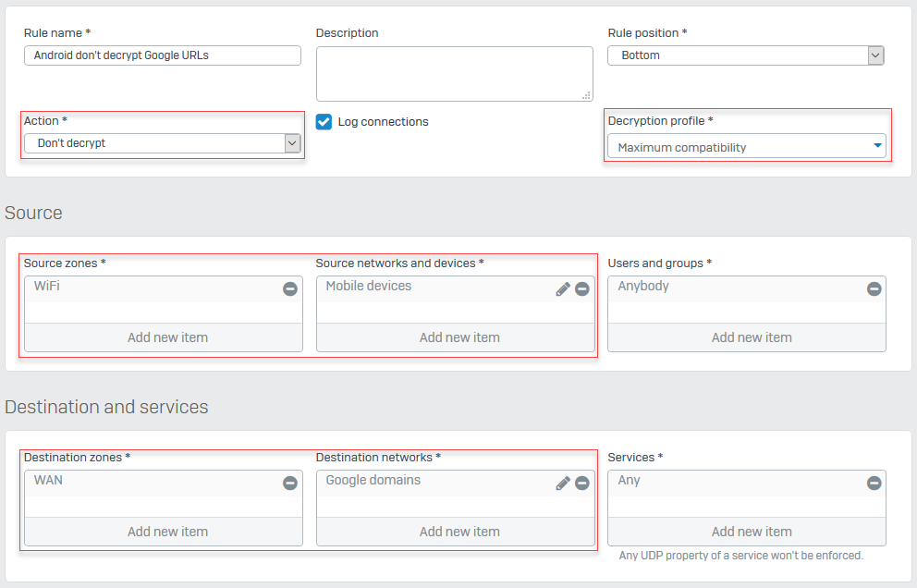This screenshot has width=917, height=588.
Task: Remove the Google domains entry
Action: coord(582,483)
